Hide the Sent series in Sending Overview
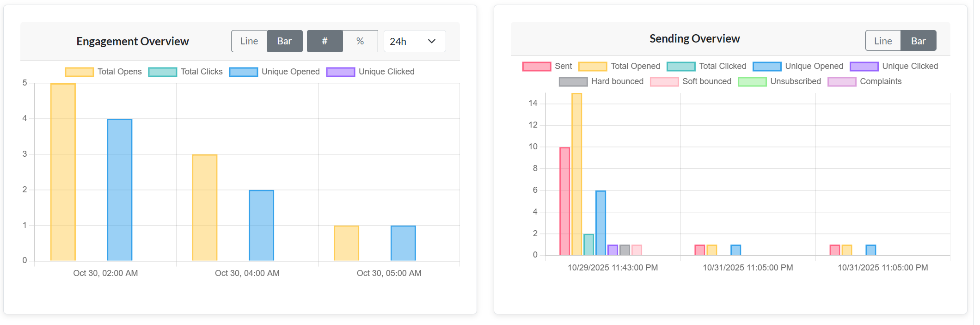 pos(547,66)
